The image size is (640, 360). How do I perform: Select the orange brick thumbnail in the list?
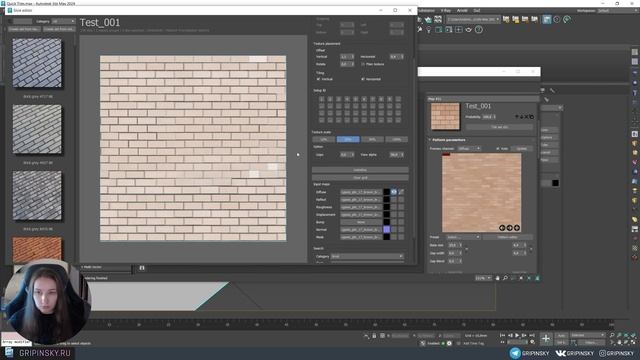coord(37,250)
